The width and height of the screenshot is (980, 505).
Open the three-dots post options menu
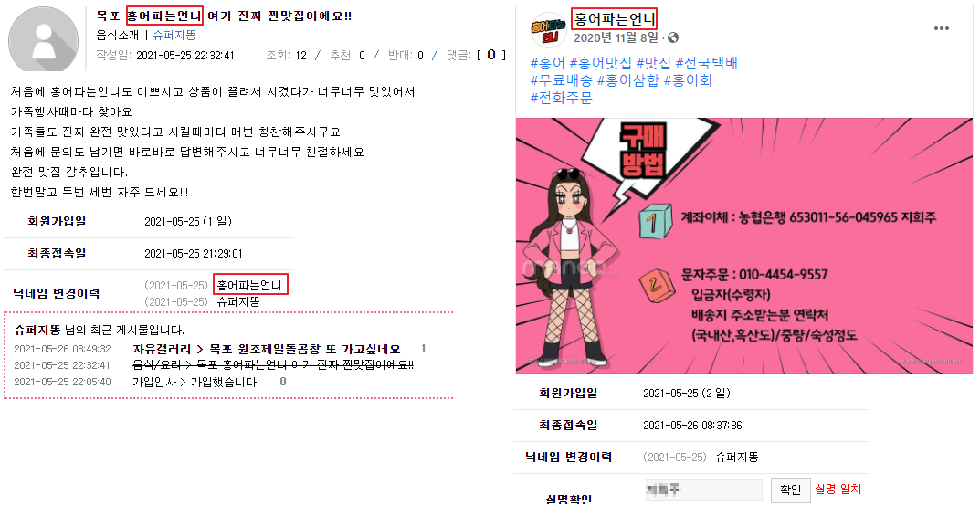(942, 28)
